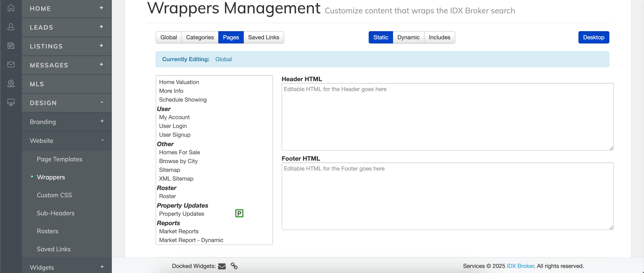Screen dimensions: 644x273
Task: Click into the Header HTML text area
Action: (447, 117)
